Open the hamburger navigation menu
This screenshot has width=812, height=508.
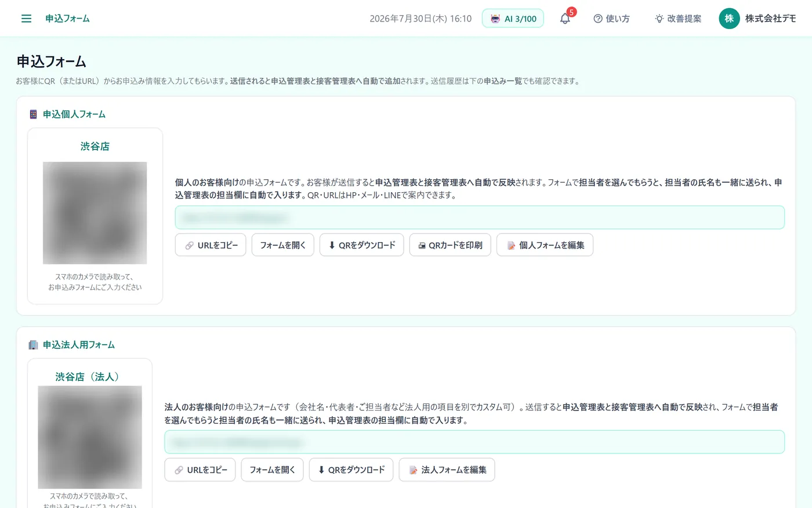(26, 19)
